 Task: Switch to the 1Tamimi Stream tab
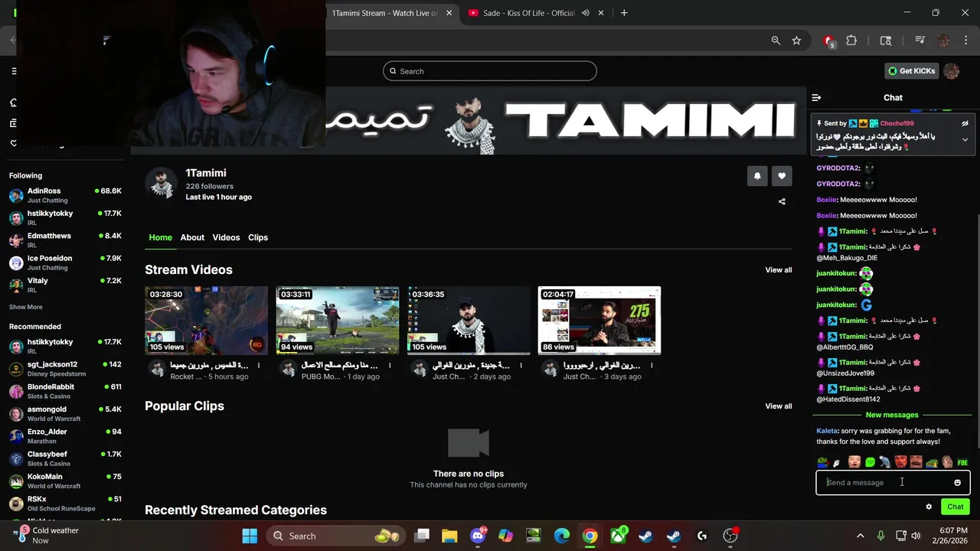click(383, 13)
